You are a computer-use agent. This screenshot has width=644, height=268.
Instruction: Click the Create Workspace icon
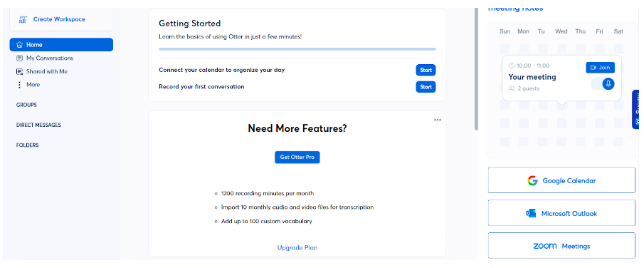(x=23, y=19)
